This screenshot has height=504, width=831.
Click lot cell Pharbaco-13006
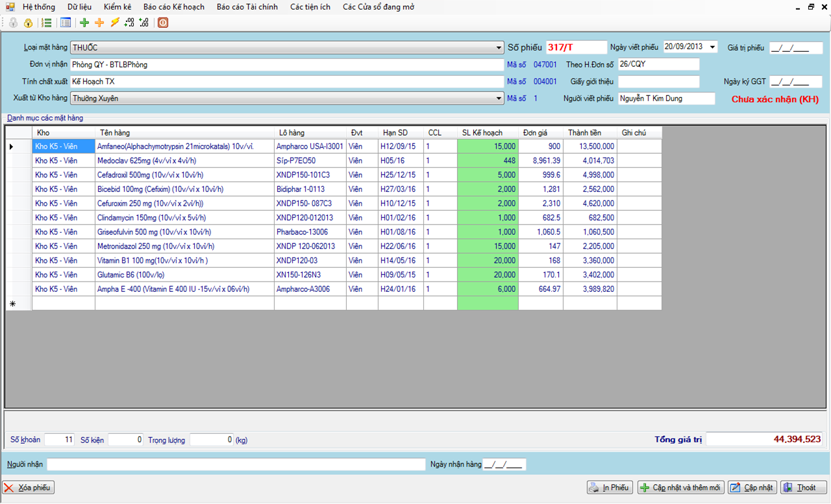pyautogui.click(x=310, y=232)
